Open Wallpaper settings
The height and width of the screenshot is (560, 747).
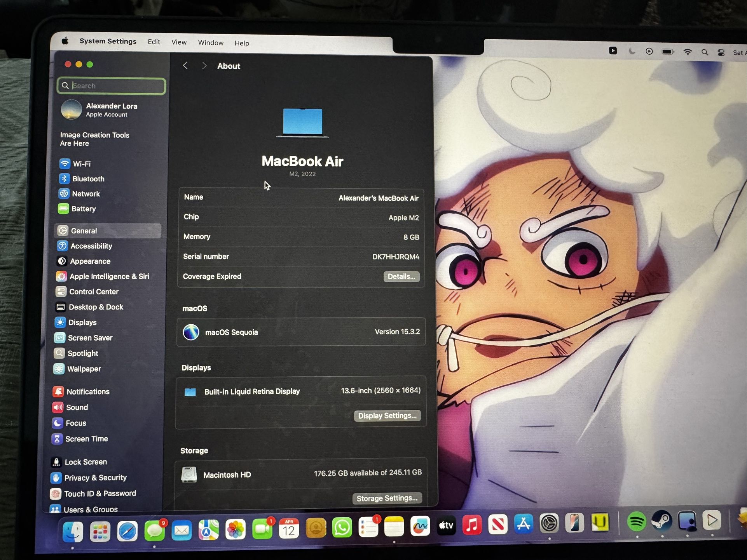coord(77,369)
